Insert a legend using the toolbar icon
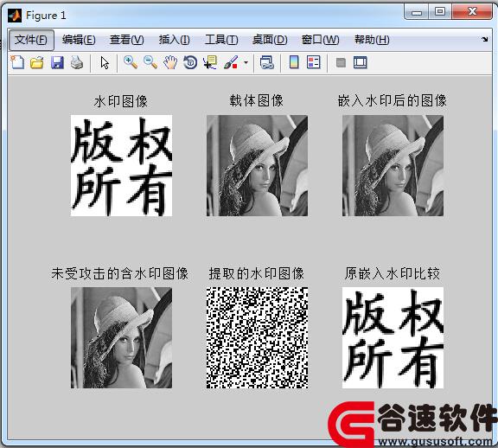498x448 pixels. pyautogui.click(x=314, y=62)
